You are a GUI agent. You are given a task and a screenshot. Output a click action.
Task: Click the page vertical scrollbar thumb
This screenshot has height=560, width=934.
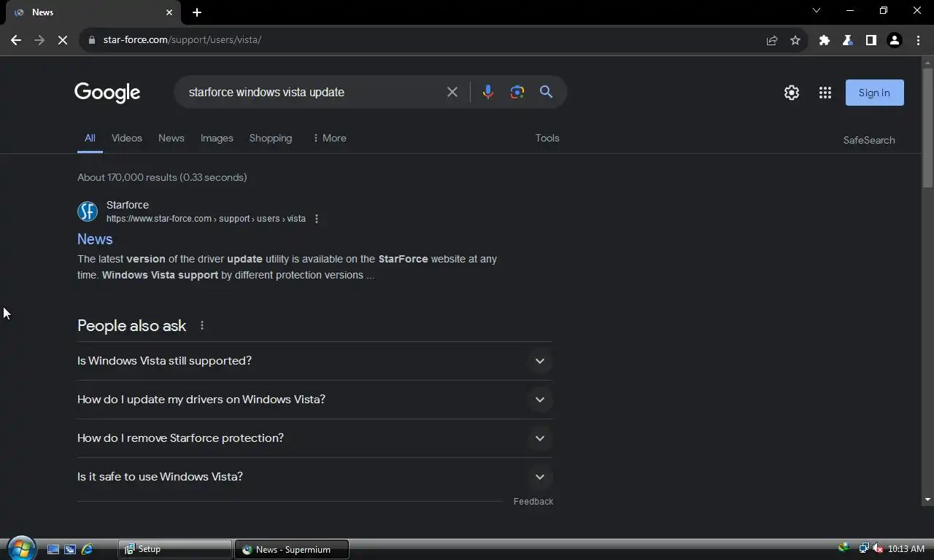[927, 128]
